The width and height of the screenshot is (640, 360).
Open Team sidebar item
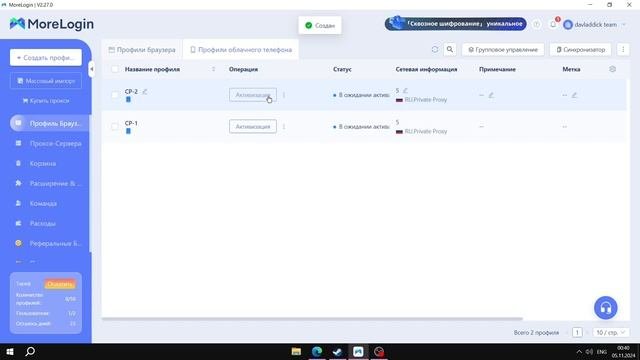tap(43, 203)
